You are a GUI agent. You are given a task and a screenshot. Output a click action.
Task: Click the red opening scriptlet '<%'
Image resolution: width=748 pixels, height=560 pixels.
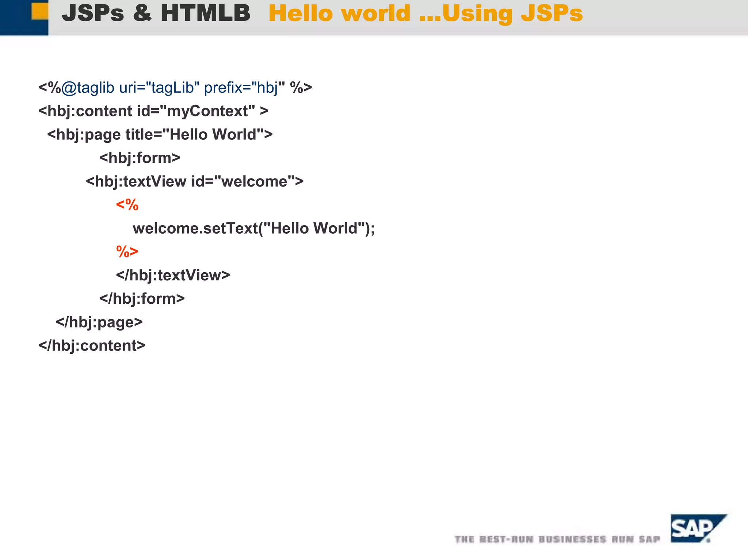tap(127, 204)
